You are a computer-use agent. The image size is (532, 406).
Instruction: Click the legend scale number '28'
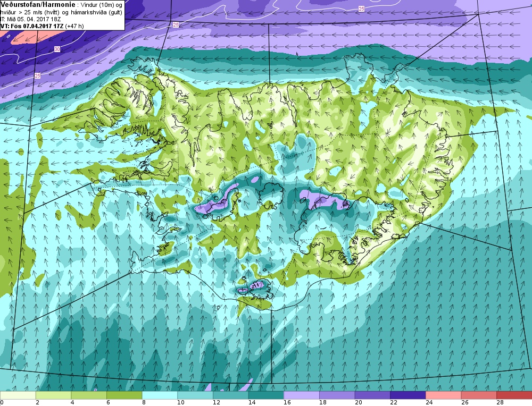point(500,403)
